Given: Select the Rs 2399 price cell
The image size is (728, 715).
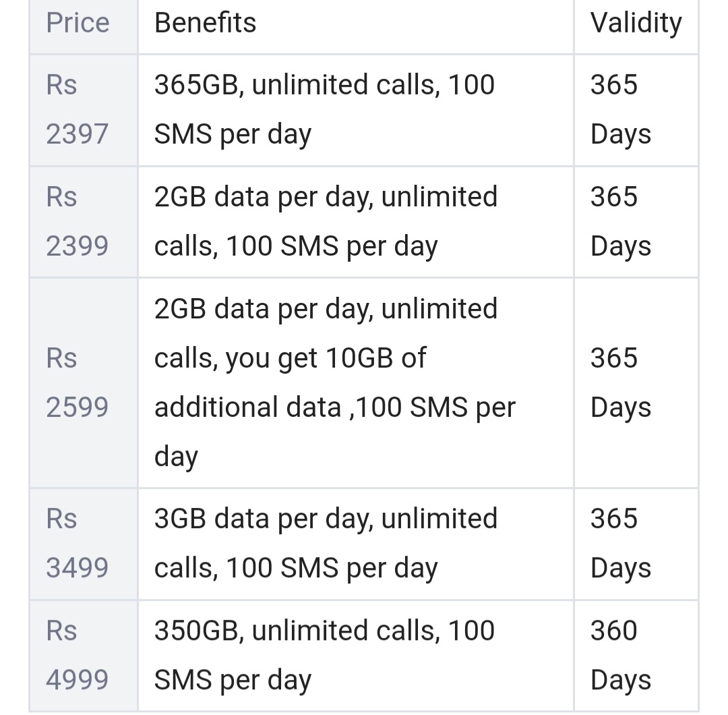Looking at the screenshot, I should 77,221.
